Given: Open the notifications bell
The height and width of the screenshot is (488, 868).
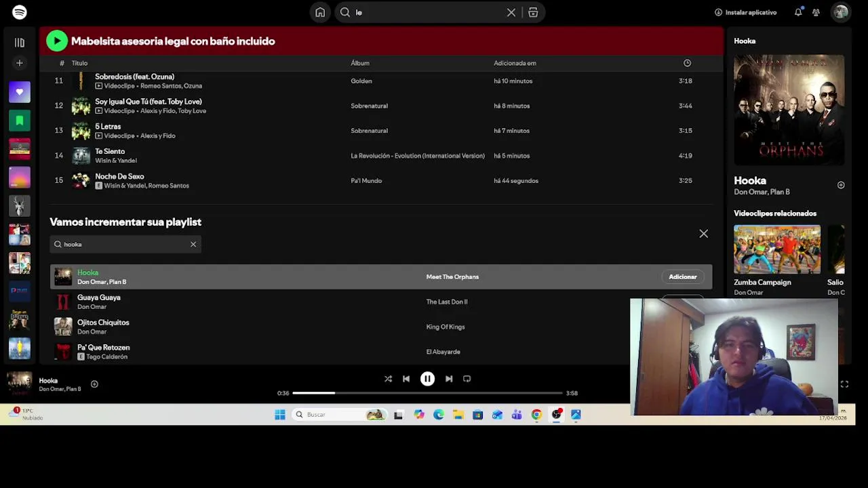Looking at the screenshot, I should [x=798, y=12].
